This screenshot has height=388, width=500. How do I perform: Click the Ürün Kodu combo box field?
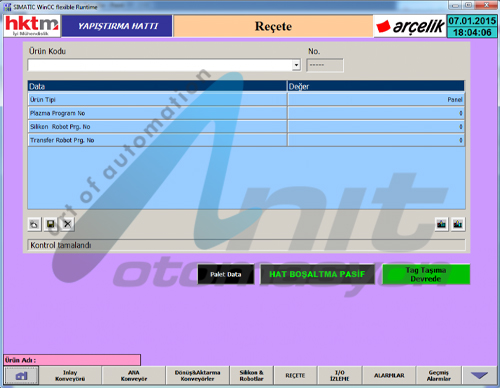click(164, 65)
